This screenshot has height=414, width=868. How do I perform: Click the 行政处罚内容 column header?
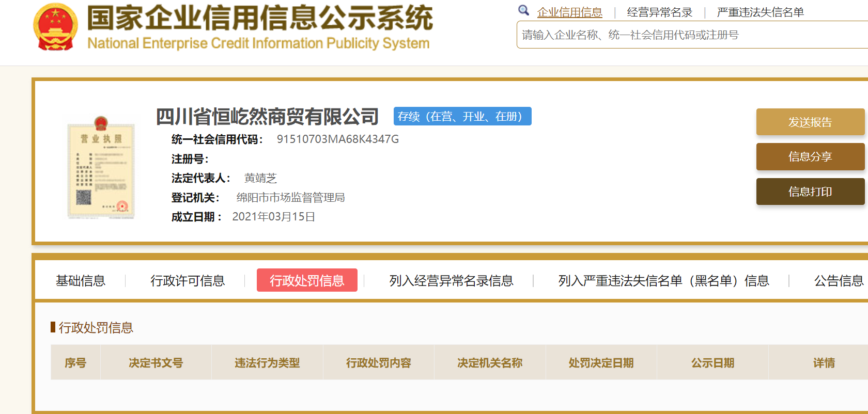[379, 362]
